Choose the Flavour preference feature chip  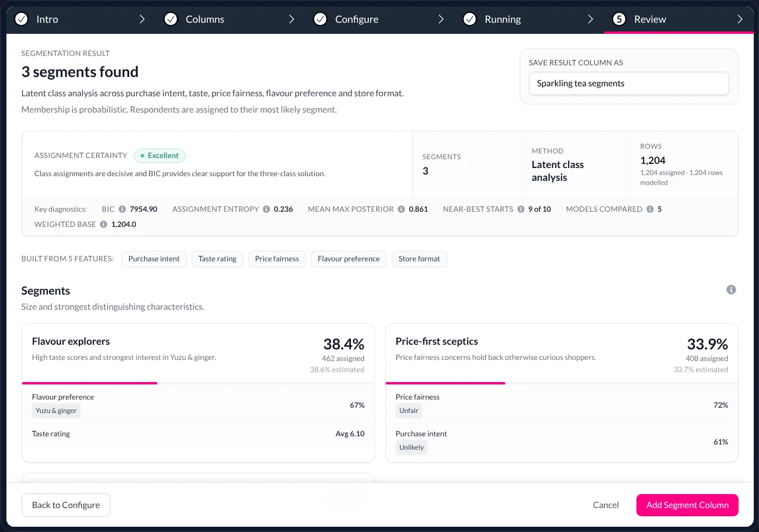click(x=349, y=259)
